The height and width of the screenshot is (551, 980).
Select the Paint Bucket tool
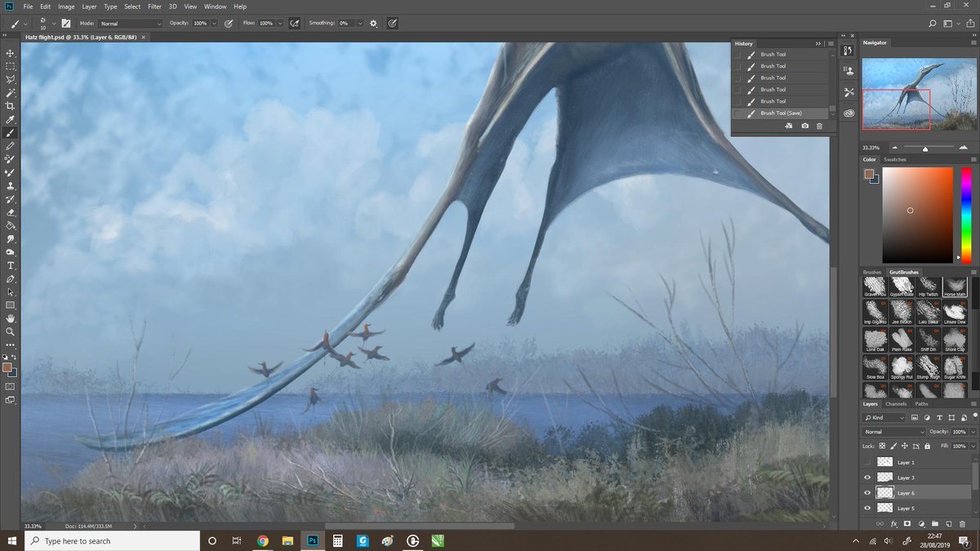pos(11,225)
